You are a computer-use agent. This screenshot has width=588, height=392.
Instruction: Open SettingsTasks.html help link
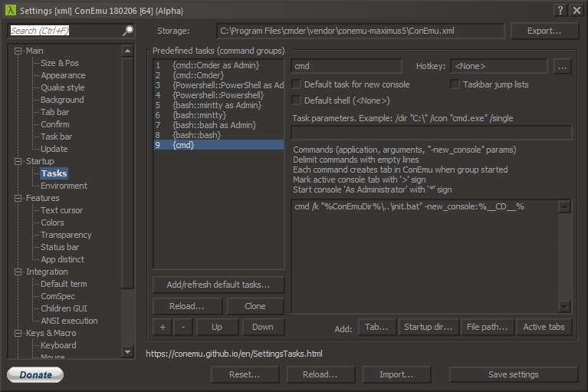pyautogui.click(x=234, y=354)
